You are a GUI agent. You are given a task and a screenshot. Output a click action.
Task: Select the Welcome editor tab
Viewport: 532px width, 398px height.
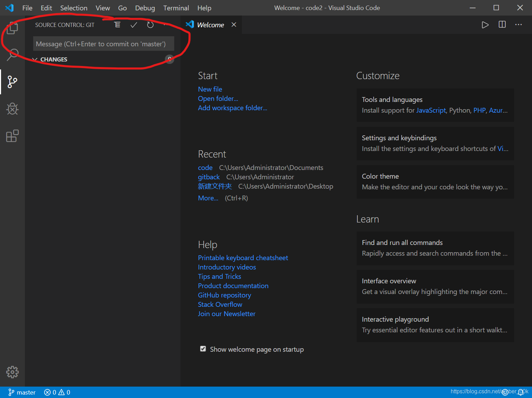coord(211,25)
